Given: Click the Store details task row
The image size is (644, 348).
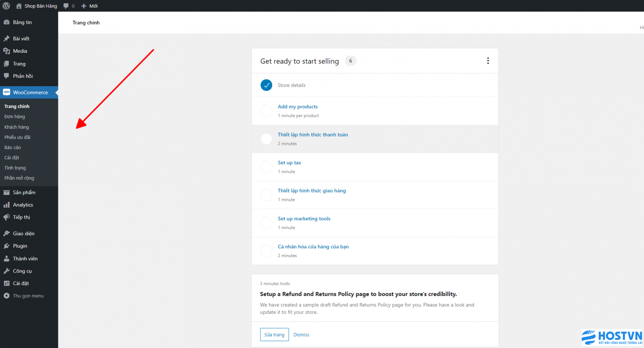Looking at the screenshot, I should coord(375,85).
